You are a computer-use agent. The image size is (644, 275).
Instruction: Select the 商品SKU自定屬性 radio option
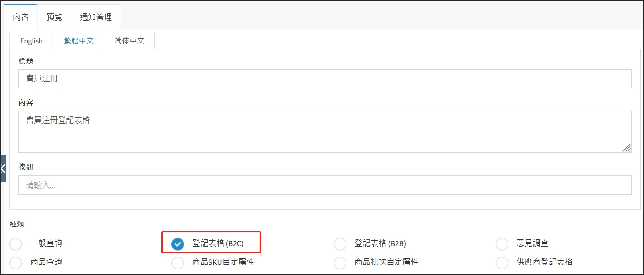coord(177,263)
